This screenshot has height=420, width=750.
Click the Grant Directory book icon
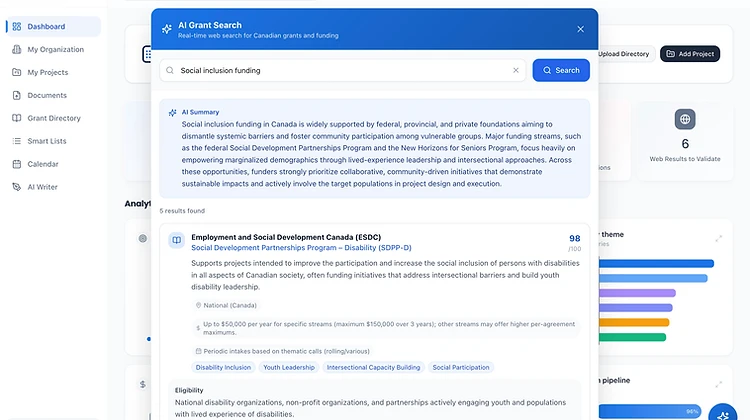(x=17, y=118)
